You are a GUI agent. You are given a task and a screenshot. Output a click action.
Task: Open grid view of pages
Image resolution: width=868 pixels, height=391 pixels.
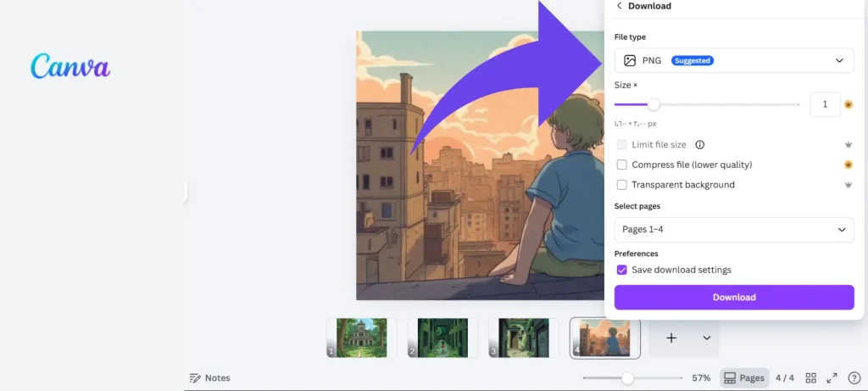tap(810, 377)
